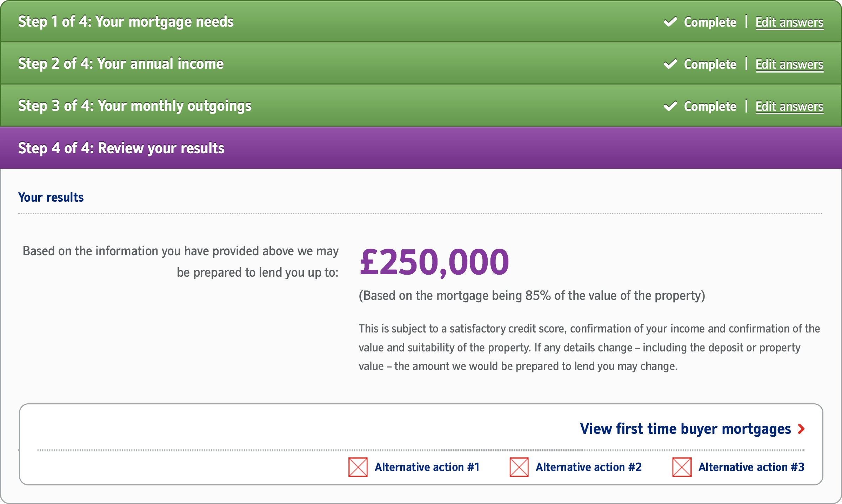Click the icon beside Alternative action #3
This screenshot has width=842, height=504.
pyautogui.click(x=682, y=467)
